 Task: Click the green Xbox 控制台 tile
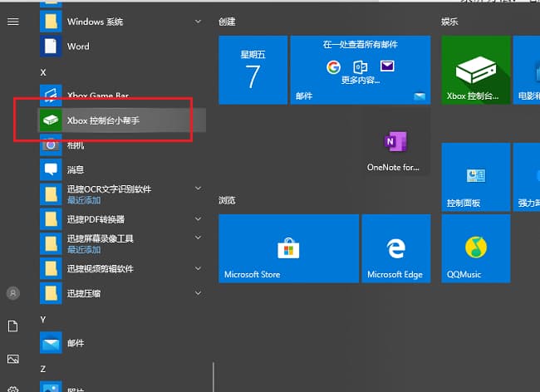[x=475, y=70]
